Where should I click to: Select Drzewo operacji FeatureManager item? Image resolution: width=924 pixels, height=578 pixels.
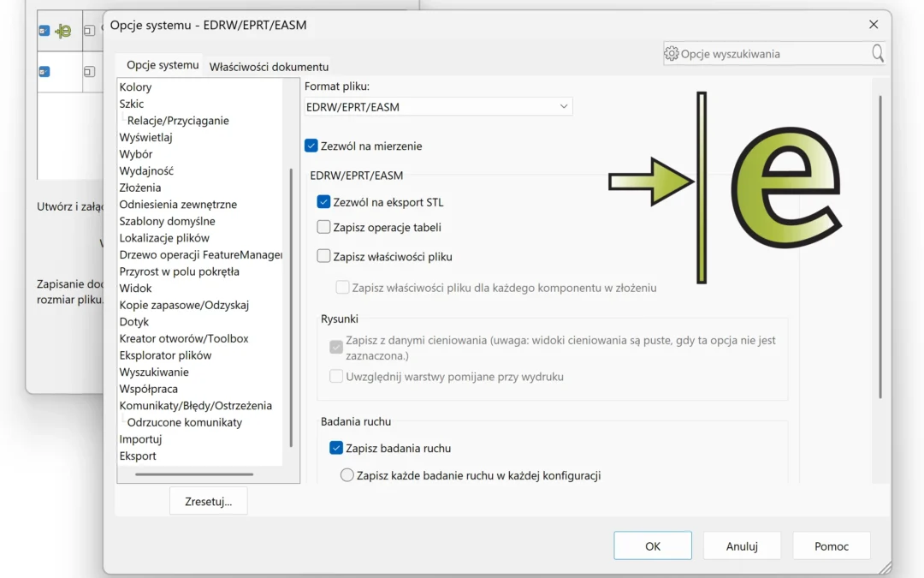[x=201, y=255]
